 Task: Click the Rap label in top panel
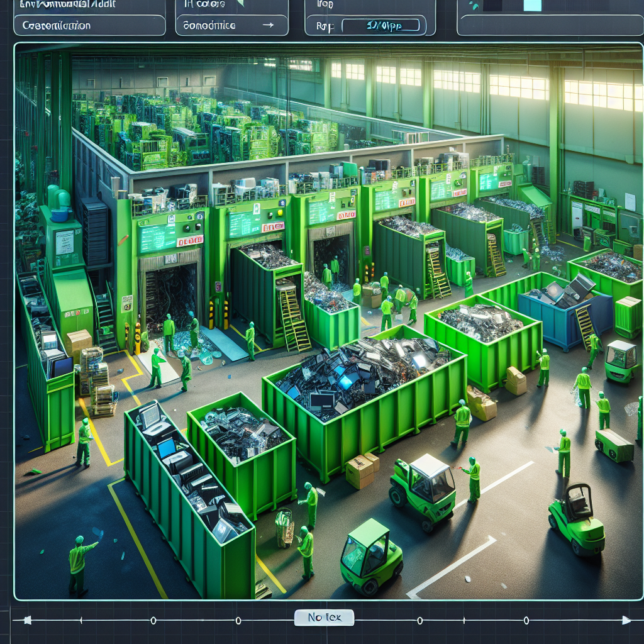click(325, 27)
